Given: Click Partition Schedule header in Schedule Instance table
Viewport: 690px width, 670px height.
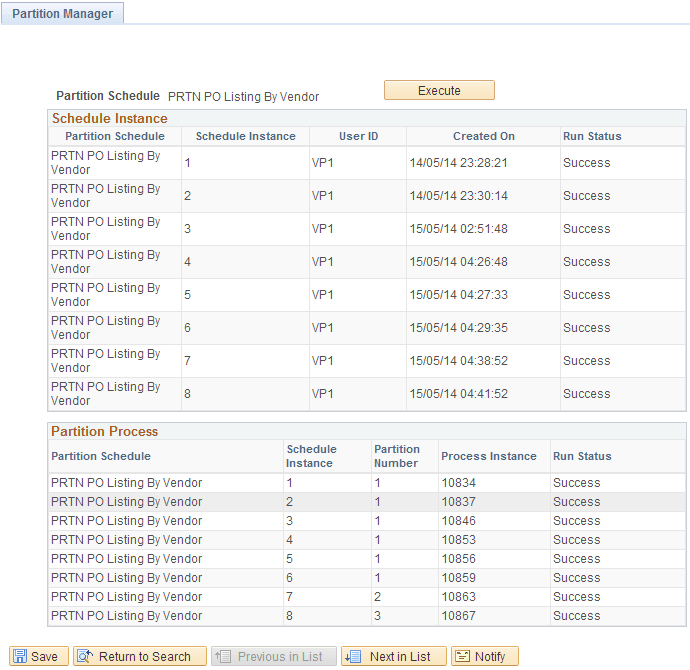Looking at the screenshot, I should pos(115,136).
